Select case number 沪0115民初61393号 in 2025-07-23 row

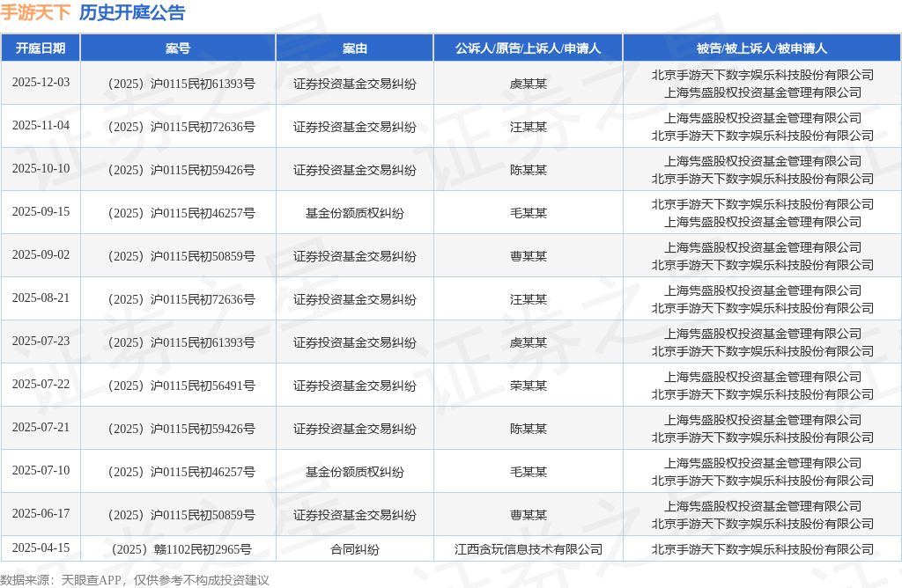181,342
